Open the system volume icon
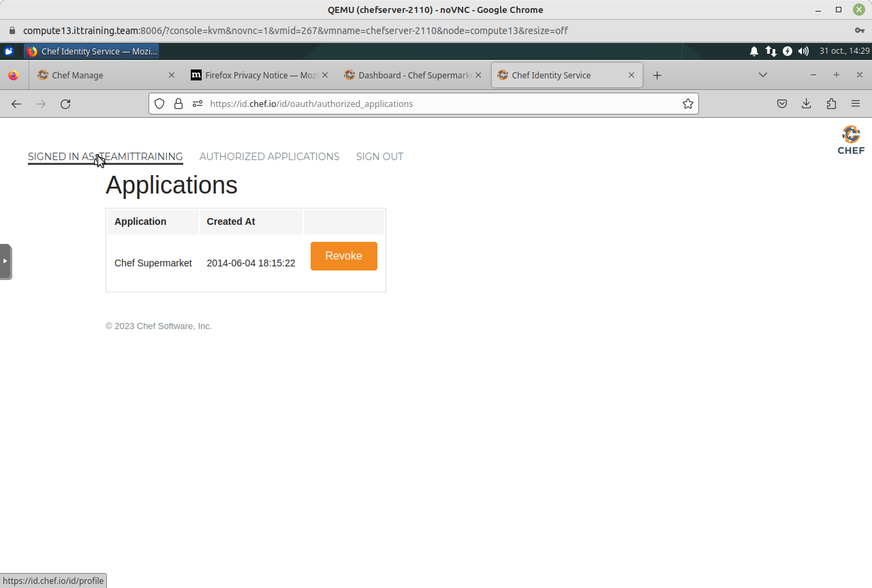 [803, 51]
